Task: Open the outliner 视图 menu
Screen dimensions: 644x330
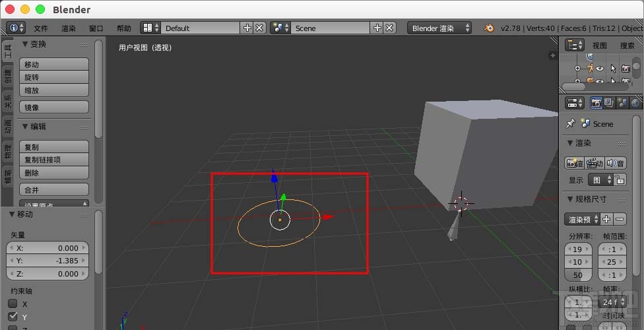Action: click(x=599, y=46)
